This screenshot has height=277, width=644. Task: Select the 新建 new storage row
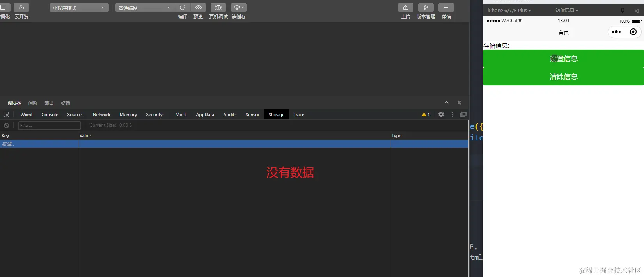tap(234, 144)
